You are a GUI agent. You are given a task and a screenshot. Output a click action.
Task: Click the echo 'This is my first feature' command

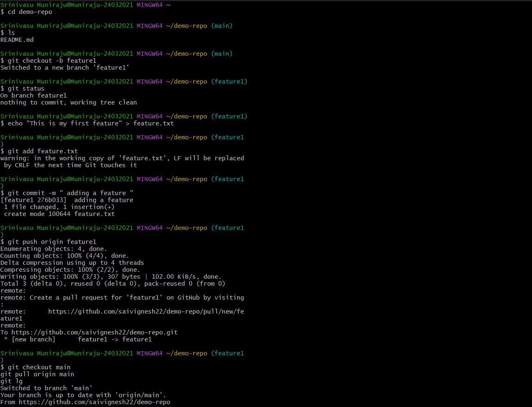point(87,123)
